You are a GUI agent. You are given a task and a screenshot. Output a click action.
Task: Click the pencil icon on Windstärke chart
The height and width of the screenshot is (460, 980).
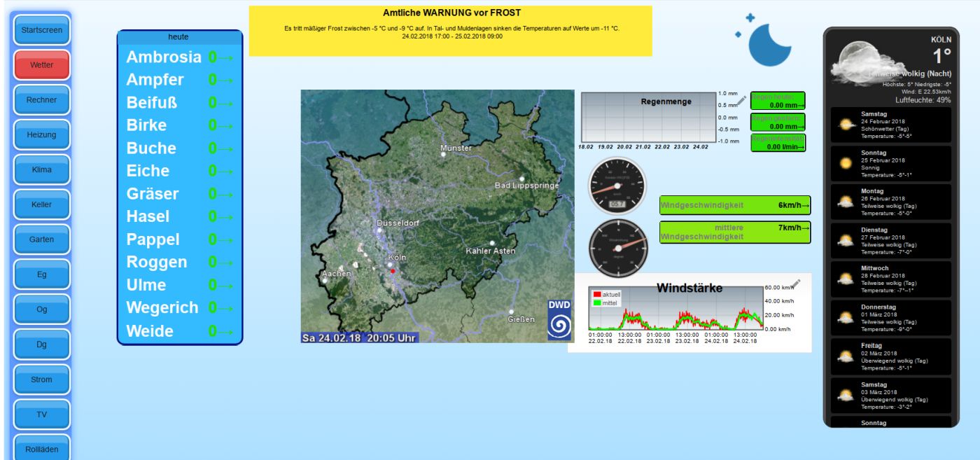pos(795,284)
